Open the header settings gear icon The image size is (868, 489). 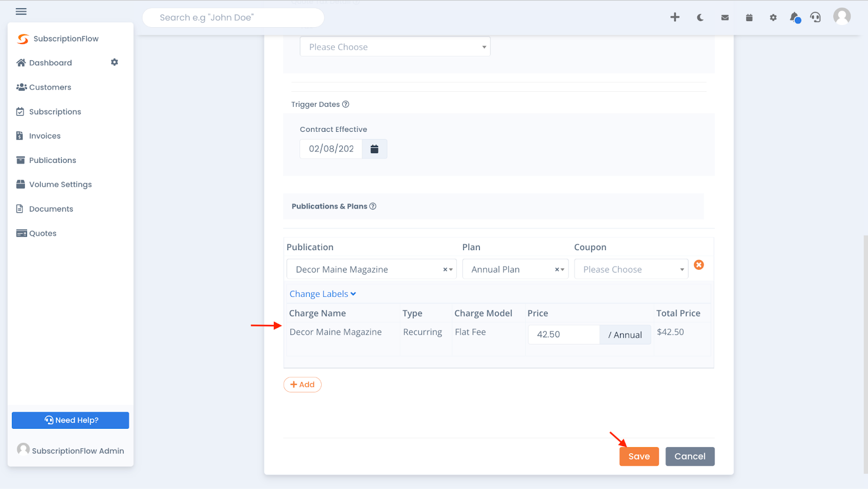(x=773, y=17)
